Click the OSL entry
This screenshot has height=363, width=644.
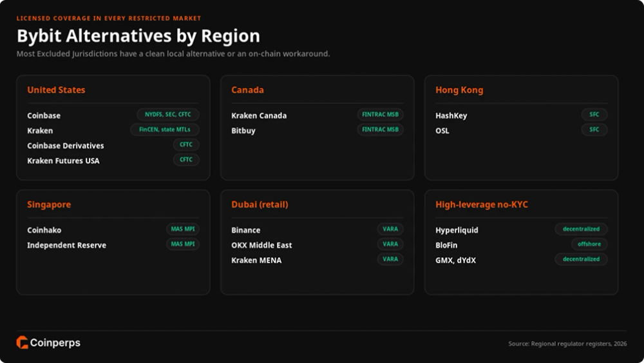pyautogui.click(x=442, y=131)
